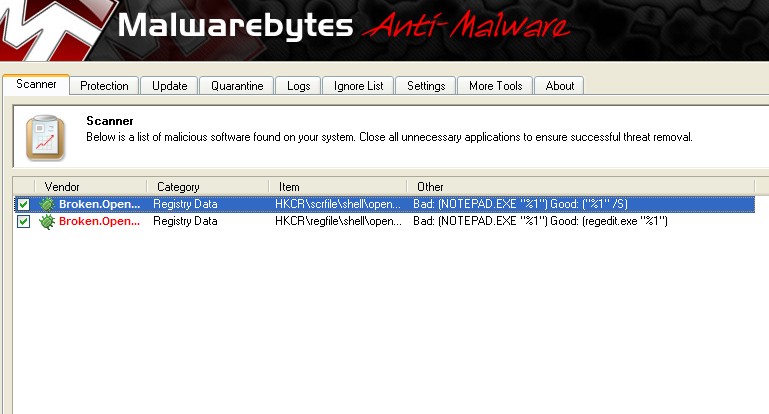Open the Settings tab
Viewport: 769px width, 414px height.
click(426, 86)
